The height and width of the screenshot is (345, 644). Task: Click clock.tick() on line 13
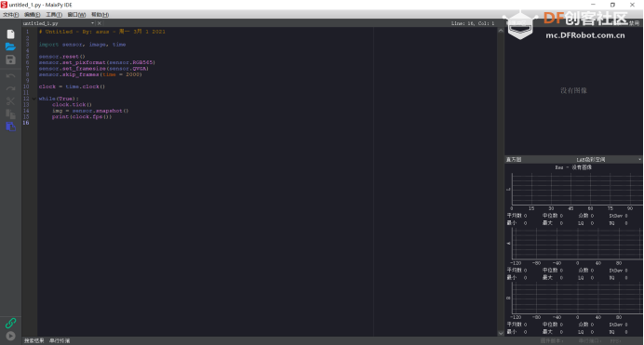pos(72,104)
